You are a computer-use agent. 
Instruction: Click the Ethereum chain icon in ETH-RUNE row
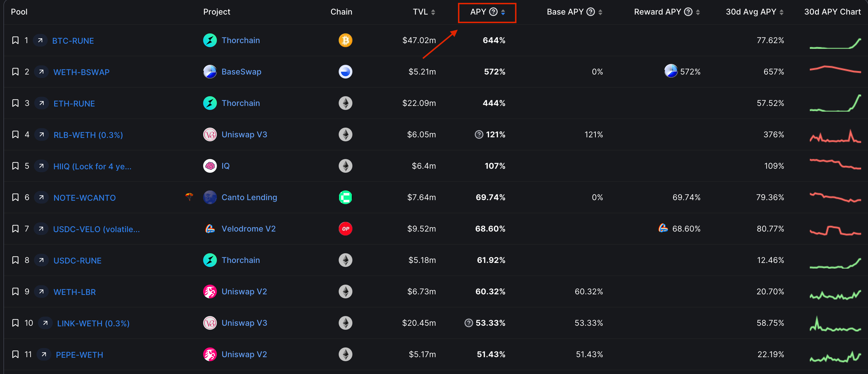point(345,103)
